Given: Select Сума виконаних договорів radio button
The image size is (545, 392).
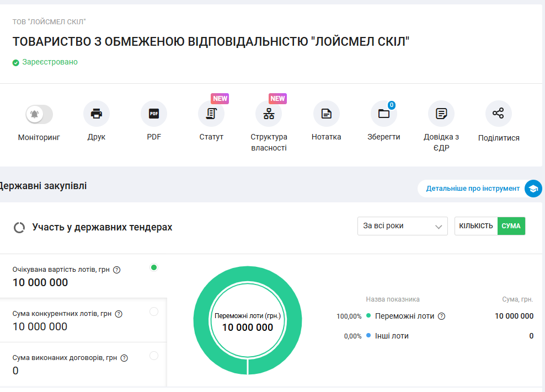Looking at the screenshot, I should click(x=154, y=356).
